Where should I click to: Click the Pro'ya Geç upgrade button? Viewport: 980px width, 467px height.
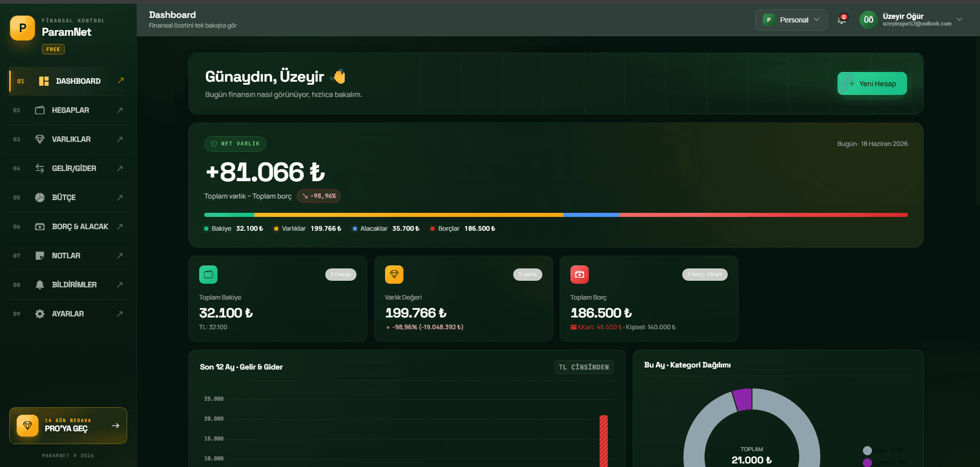[x=68, y=426]
